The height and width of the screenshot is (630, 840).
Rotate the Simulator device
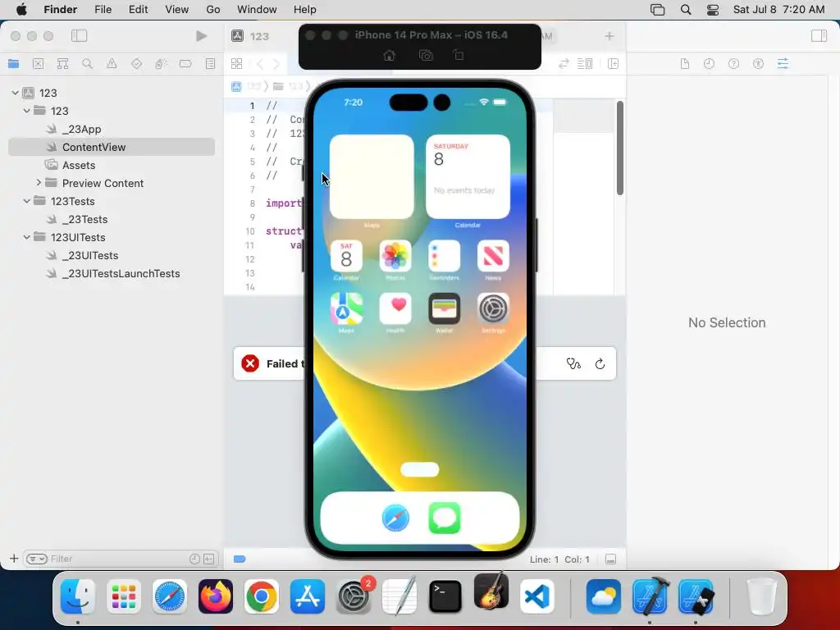point(459,55)
